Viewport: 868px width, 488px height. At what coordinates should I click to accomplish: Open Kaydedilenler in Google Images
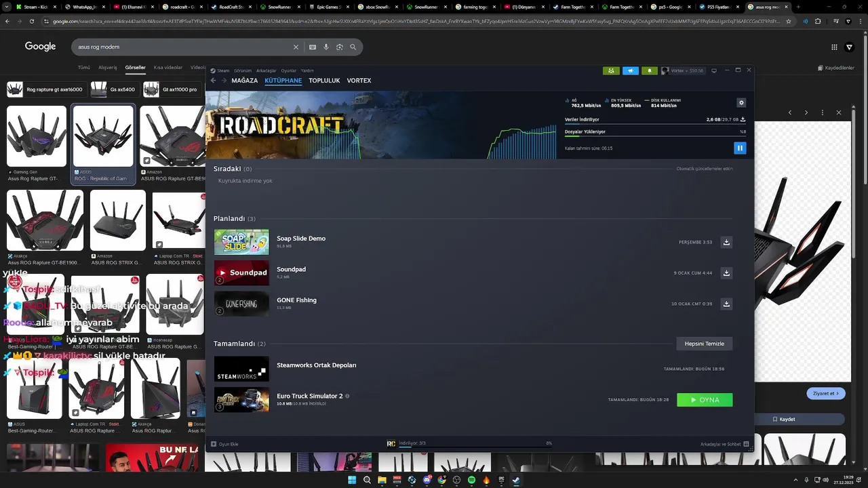(835, 68)
